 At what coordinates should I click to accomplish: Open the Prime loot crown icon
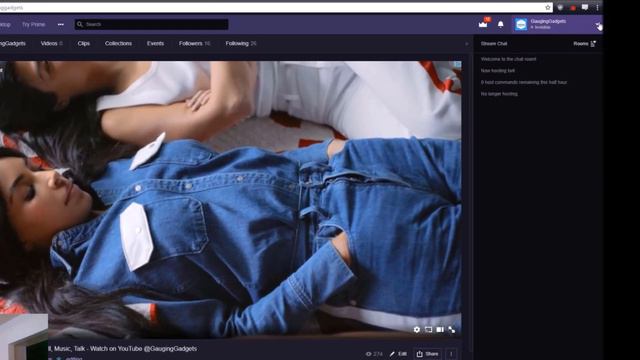point(483,24)
